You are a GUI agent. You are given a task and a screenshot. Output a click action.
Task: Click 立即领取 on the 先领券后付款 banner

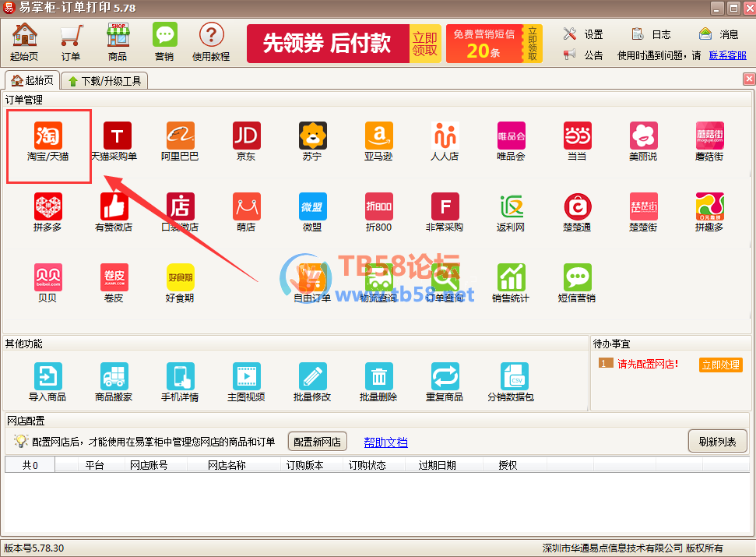[x=425, y=44]
